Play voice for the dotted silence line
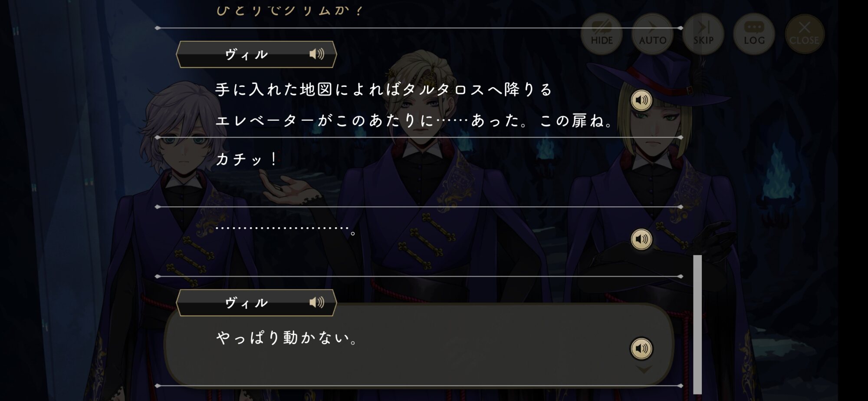This screenshot has width=868, height=401. 641,239
